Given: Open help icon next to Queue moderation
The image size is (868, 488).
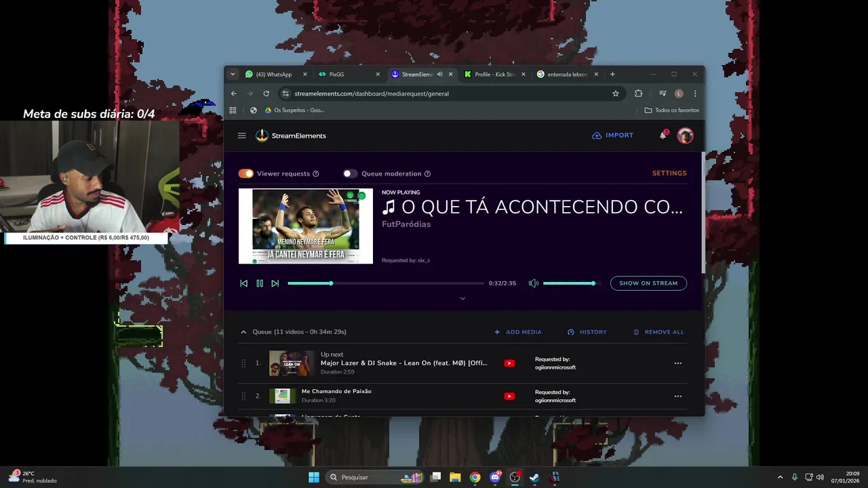Looking at the screenshot, I should click(427, 174).
